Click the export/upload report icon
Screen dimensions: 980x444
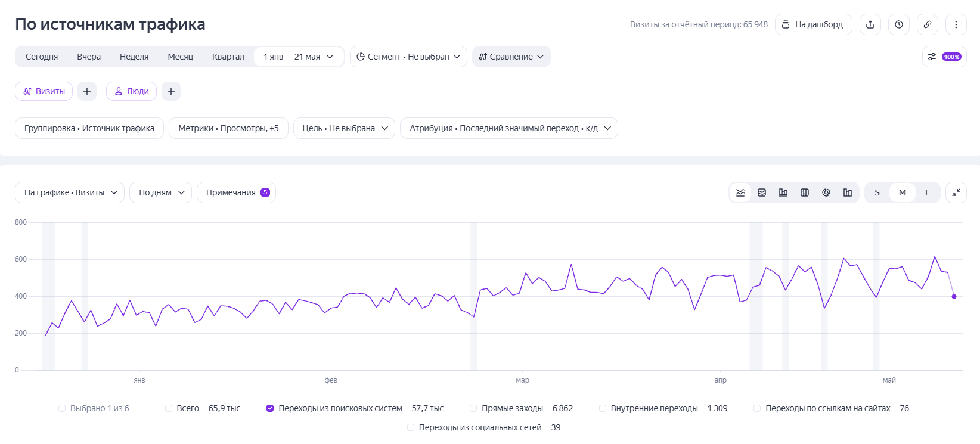[x=870, y=24]
